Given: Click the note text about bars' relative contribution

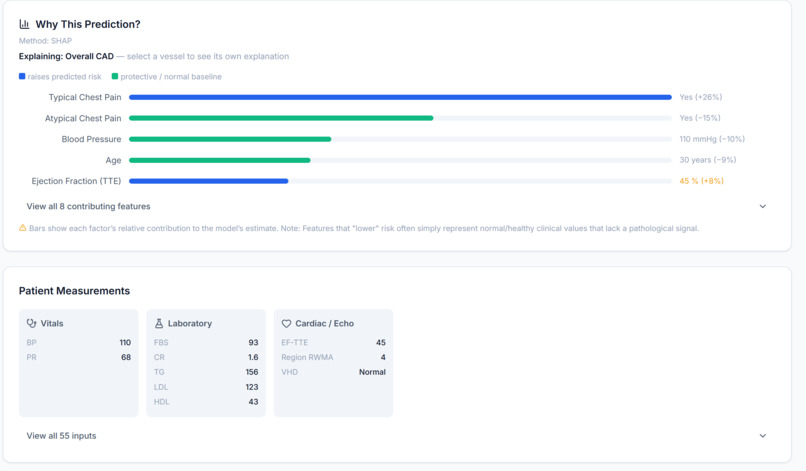Looking at the screenshot, I should point(364,228).
